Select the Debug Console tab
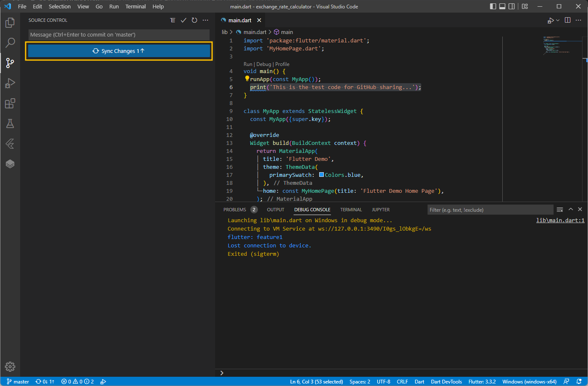Image resolution: width=588 pixels, height=386 pixels. click(x=312, y=210)
